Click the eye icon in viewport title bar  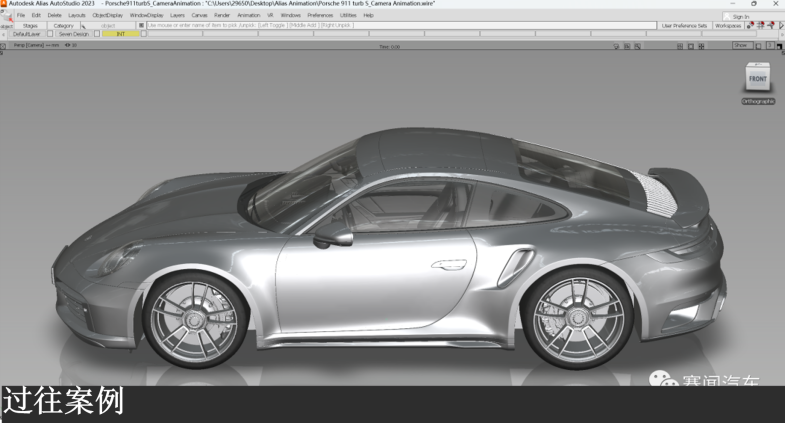point(68,45)
